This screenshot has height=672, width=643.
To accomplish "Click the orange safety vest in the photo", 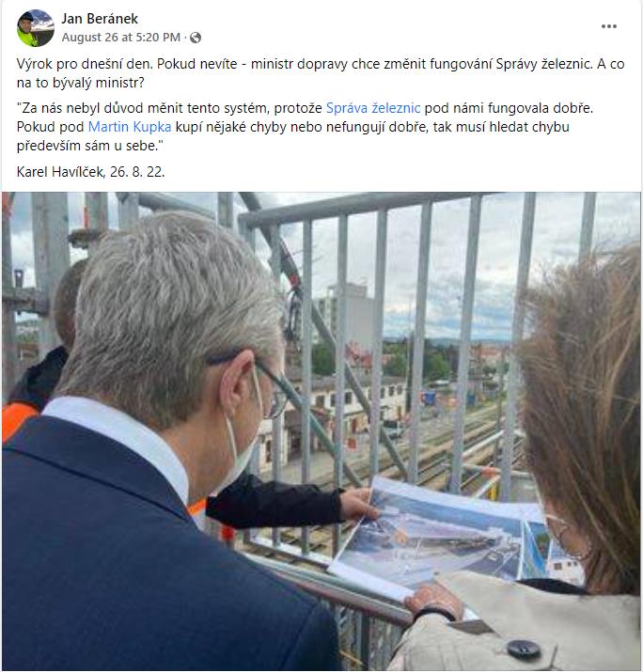I will pyautogui.click(x=20, y=421).
